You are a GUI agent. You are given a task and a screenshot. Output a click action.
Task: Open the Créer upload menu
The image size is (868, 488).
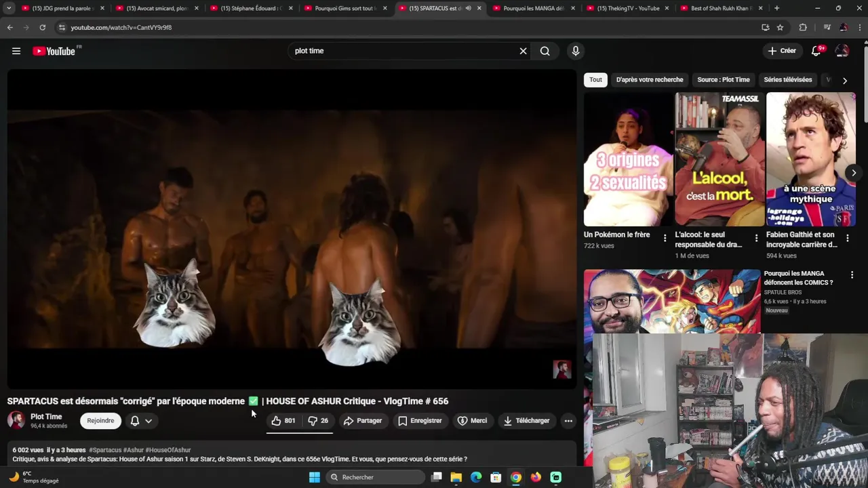pyautogui.click(x=782, y=51)
